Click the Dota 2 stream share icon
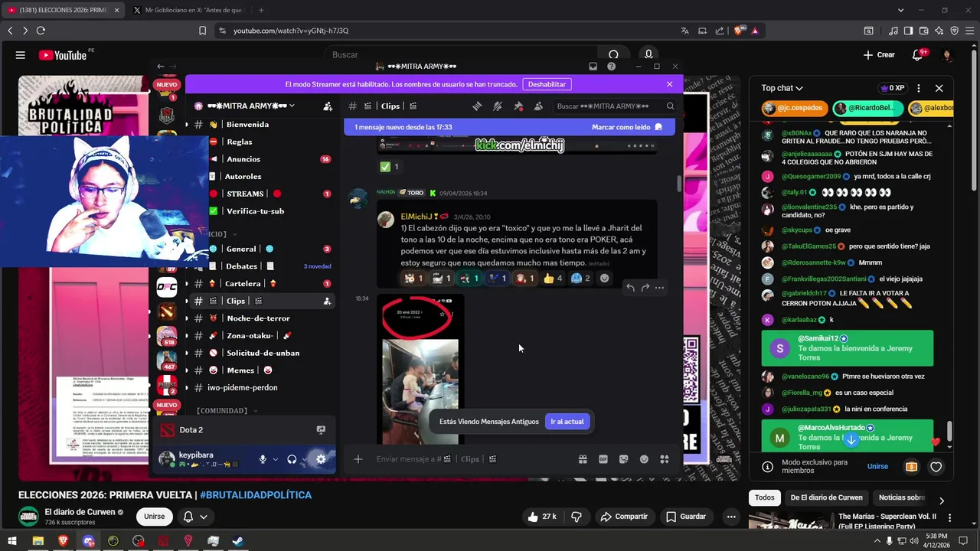980x551 pixels. (x=321, y=430)
